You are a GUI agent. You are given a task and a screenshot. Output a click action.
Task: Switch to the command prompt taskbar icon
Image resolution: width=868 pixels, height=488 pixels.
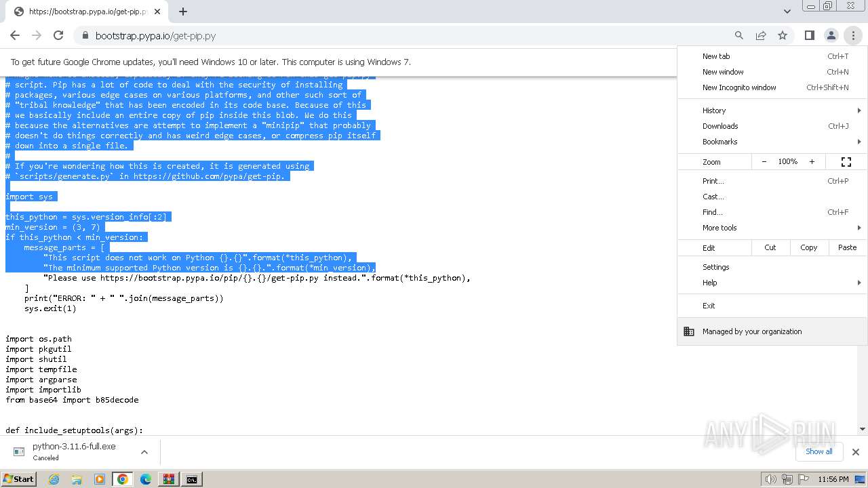click(192, 479)
